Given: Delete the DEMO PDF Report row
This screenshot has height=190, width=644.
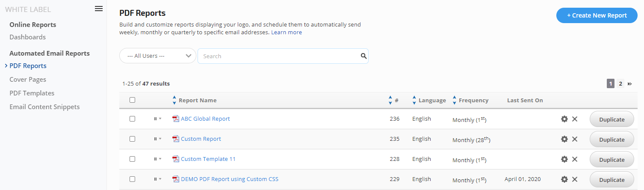Looking at the screenshot, I should pyautogui.click(x=575, y=179).
